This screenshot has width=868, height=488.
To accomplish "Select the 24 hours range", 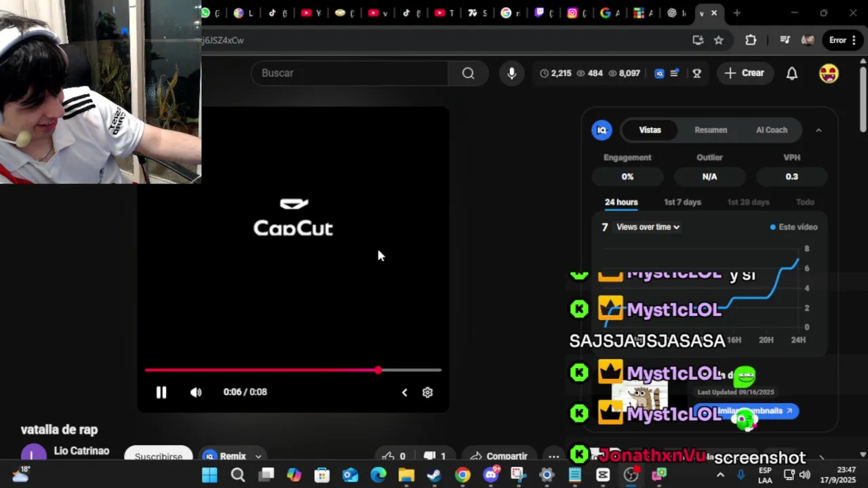I will pyautogui.click(x=621, y=202).
